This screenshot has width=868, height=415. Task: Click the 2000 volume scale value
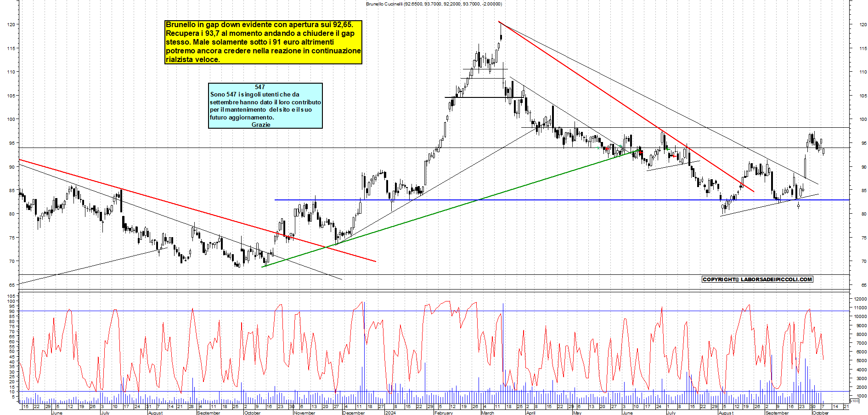(861, 387)
